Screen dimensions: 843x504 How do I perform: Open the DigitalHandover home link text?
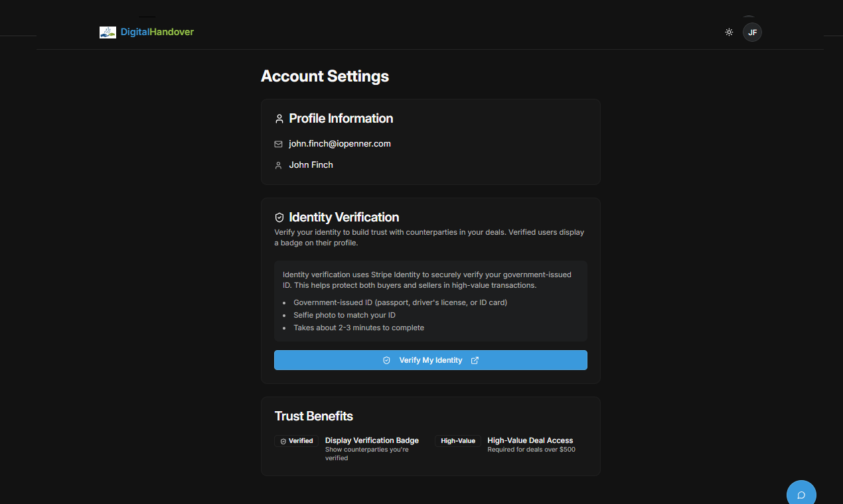(x=157, y=32)
